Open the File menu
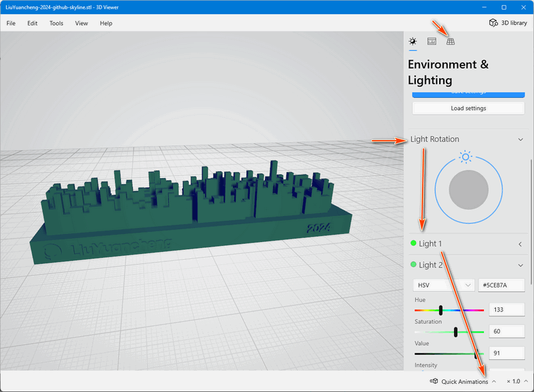Viewport: 534px width, 392px height. click(11, 23)
